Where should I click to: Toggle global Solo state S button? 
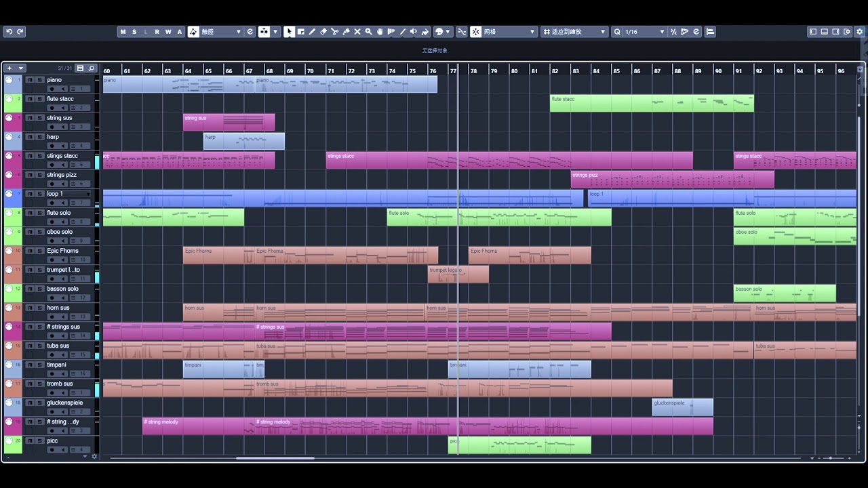(x=134, y=32)
